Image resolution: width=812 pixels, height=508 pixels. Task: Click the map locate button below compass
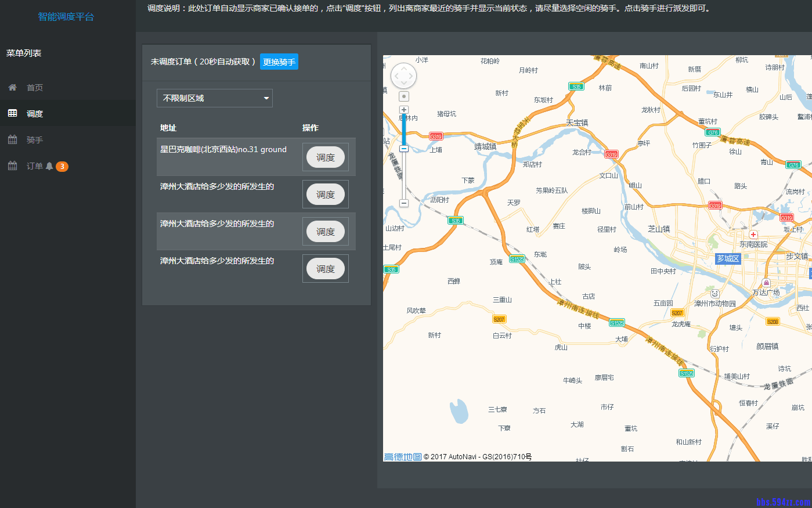404,96
